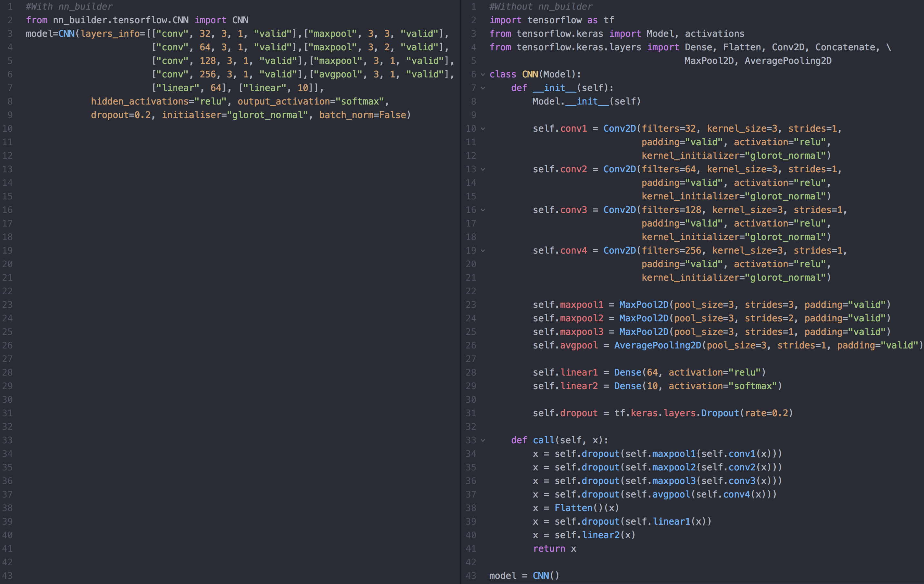Image resolution: width=924 pixels, height=584 pixels.
Task: Collapse the self.conv3 fold chevron
Action: [x=483, y=210]
